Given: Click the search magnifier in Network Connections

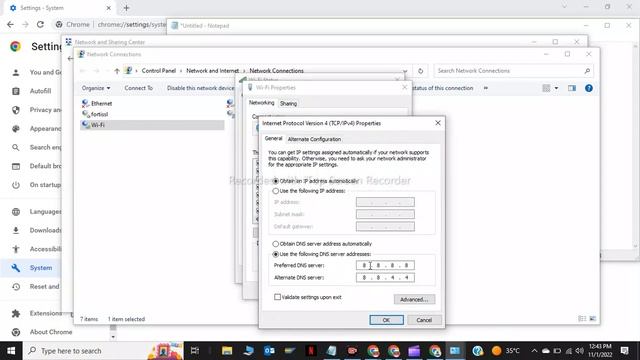Looking at the screenshot, I should point(587,71).
